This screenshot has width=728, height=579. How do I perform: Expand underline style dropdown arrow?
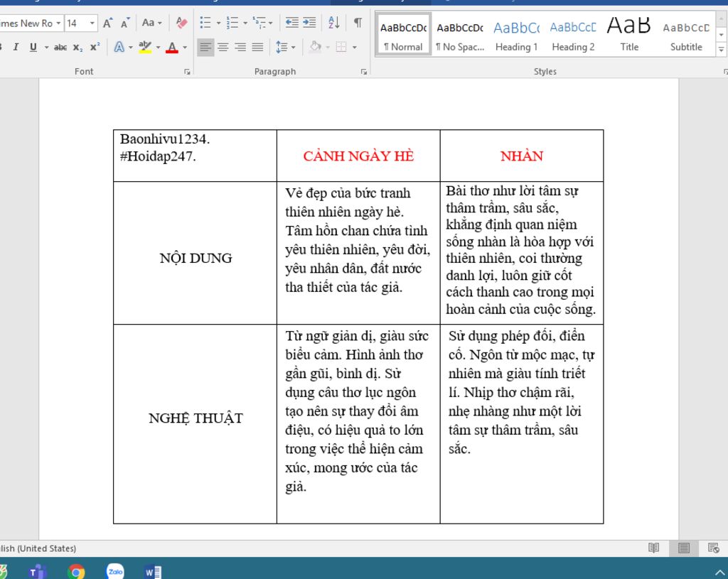pyautogui.click(x=46, y=48)
